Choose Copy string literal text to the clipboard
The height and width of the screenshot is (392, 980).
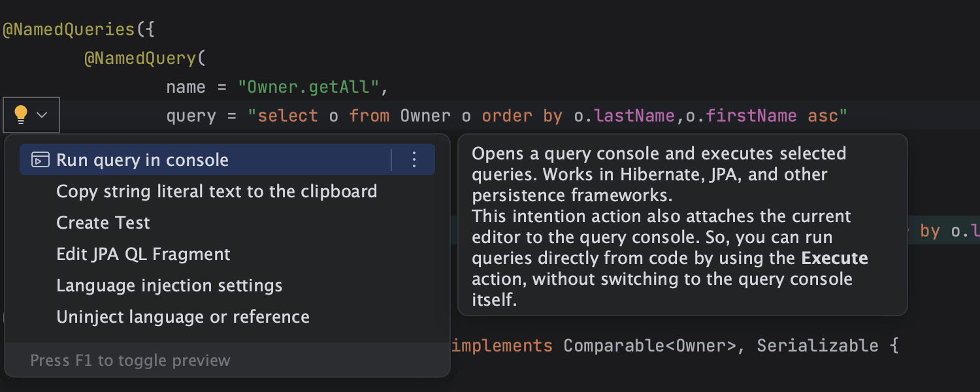(216, 191)
